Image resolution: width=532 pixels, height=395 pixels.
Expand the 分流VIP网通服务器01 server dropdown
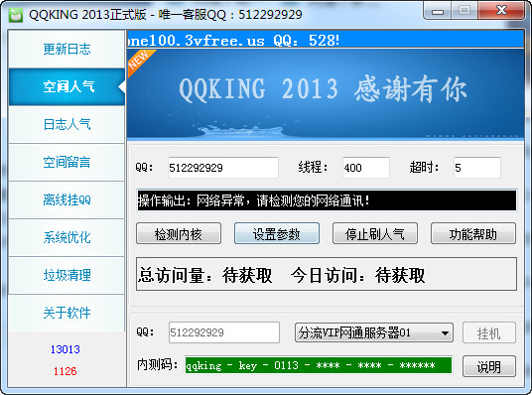[x=374, y=332]
